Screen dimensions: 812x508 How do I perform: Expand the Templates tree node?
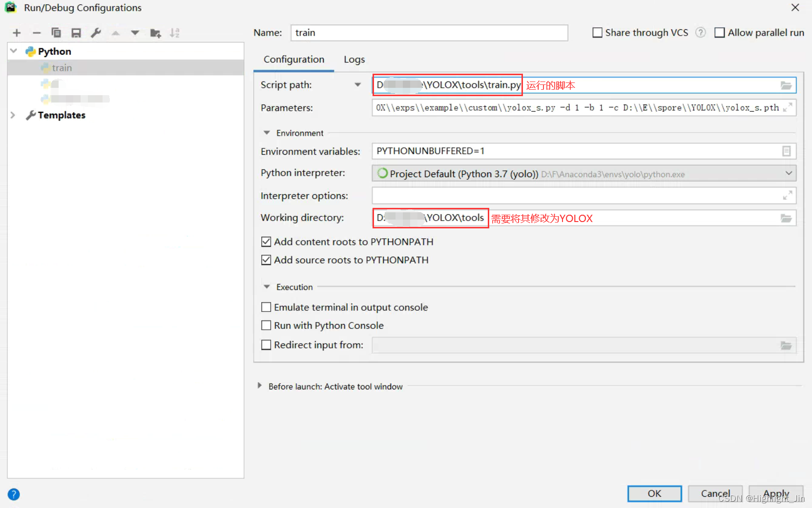coord(12,115)
